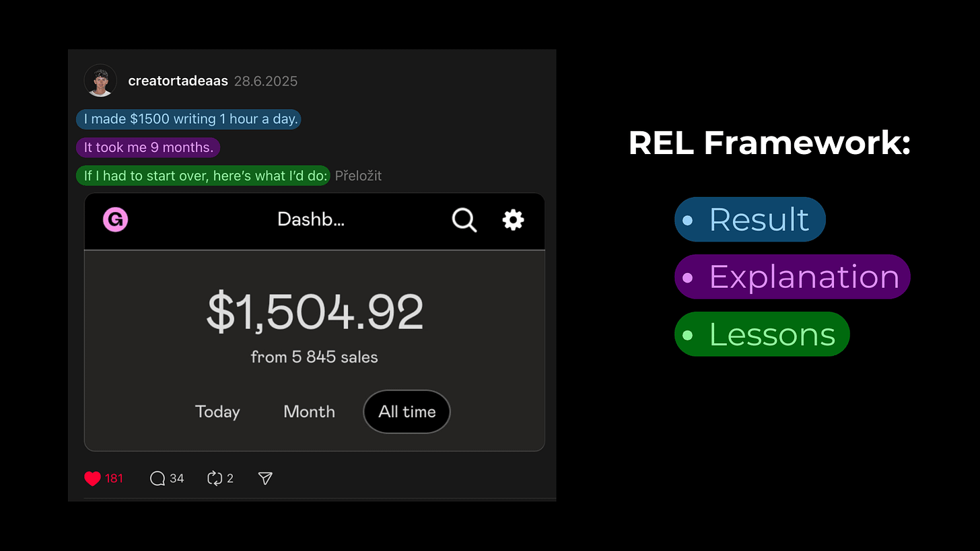Image resolution: width=980 pixels, height=551 pixels.
Task: Select the truncated Dashb... title
Action: 311,219
